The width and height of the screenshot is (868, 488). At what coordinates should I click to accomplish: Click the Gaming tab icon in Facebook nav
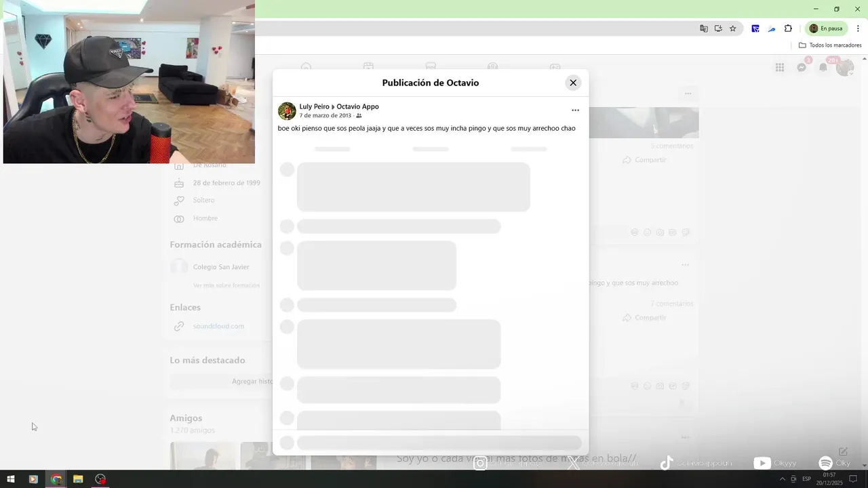click(555, 66)
